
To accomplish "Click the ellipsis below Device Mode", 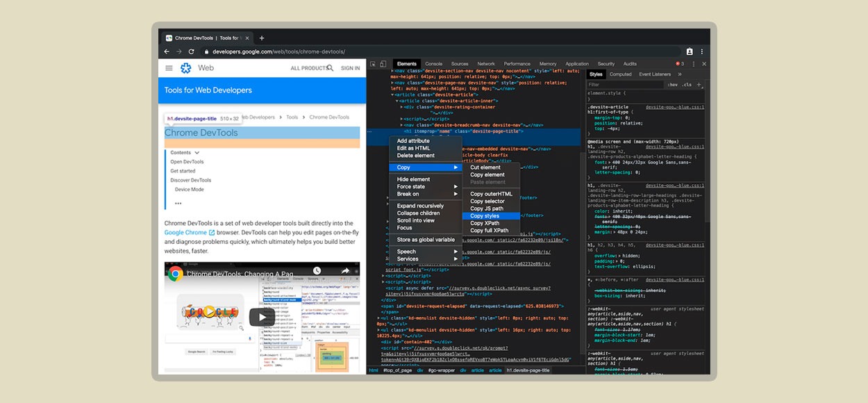I will [178, 204].
